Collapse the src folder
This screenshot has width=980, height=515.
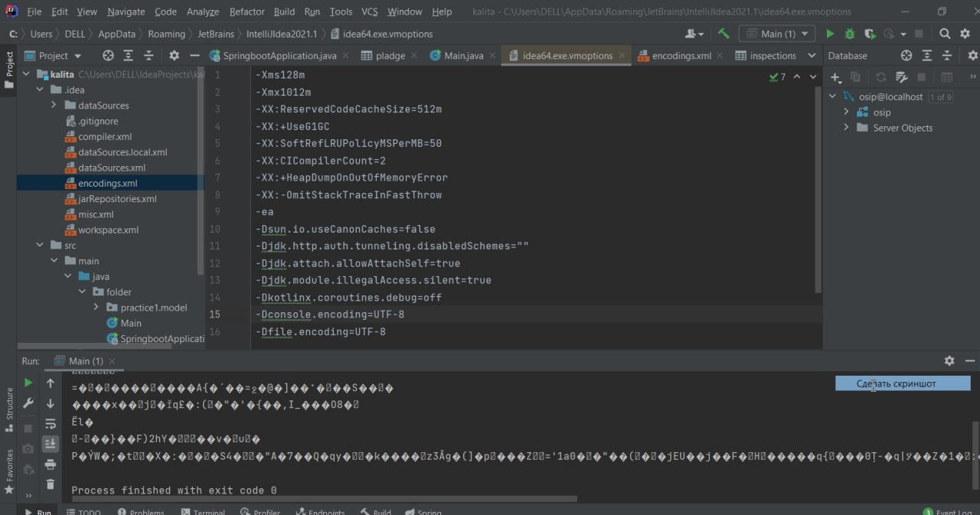point(40,245)
